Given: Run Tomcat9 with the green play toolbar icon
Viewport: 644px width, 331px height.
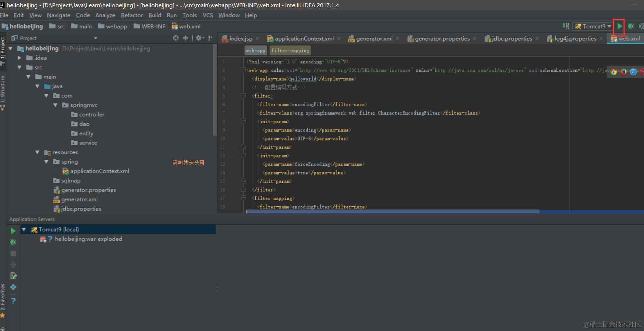Looking at the screenshot, I should (x=620, y=26).
